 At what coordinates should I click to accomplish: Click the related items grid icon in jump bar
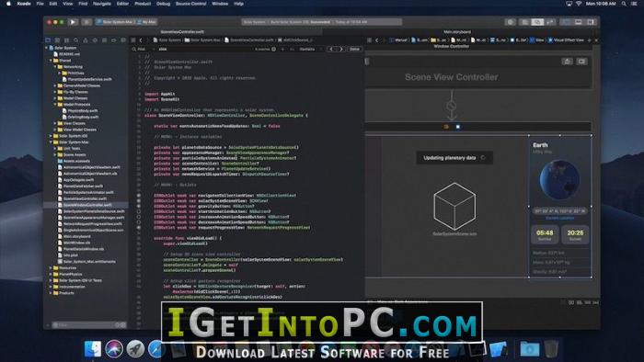point(133,40)
